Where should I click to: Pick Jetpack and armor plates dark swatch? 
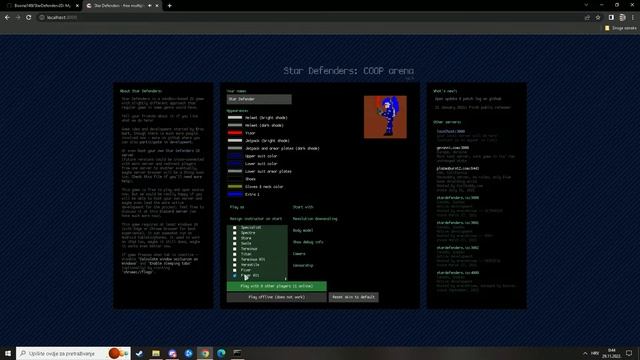pos(235,148)
